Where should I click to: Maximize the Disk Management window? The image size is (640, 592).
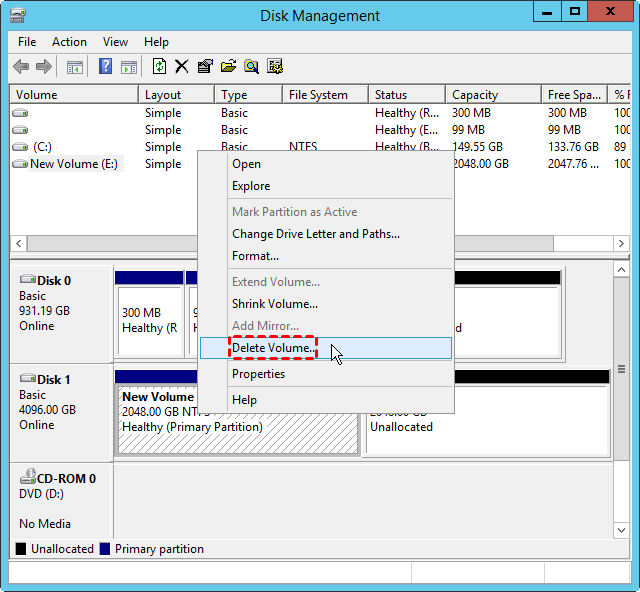[x=575, y=12]
